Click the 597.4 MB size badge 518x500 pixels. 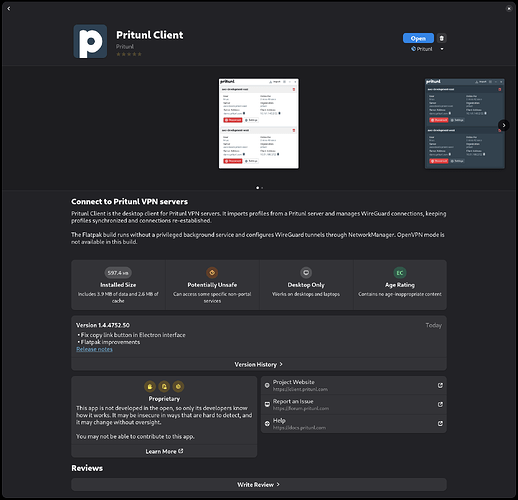click(118, 273)
